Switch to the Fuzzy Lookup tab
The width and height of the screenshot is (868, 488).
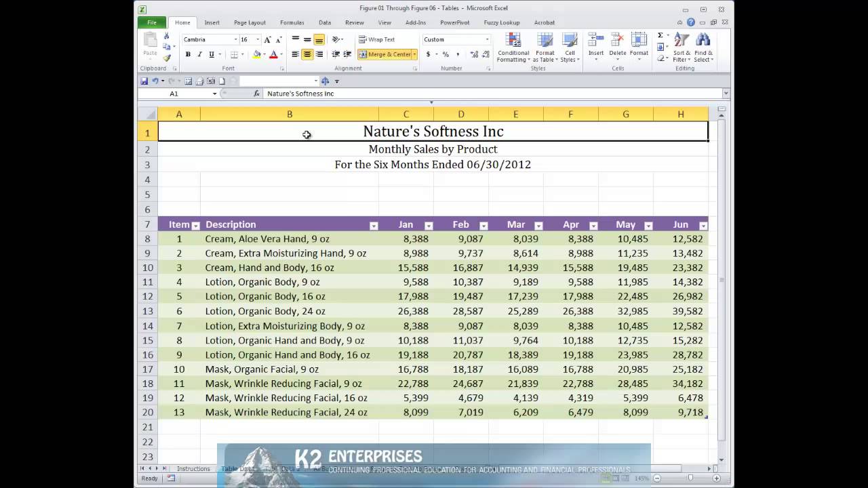(502, 22)
